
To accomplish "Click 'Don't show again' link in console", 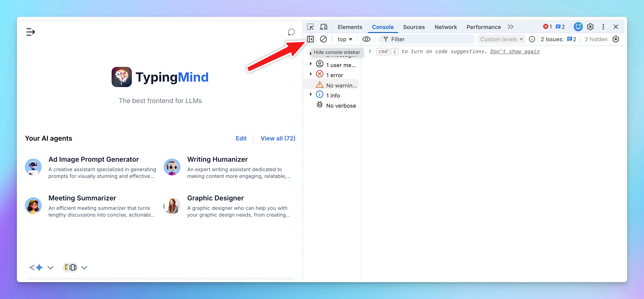I will pos(515,52).
